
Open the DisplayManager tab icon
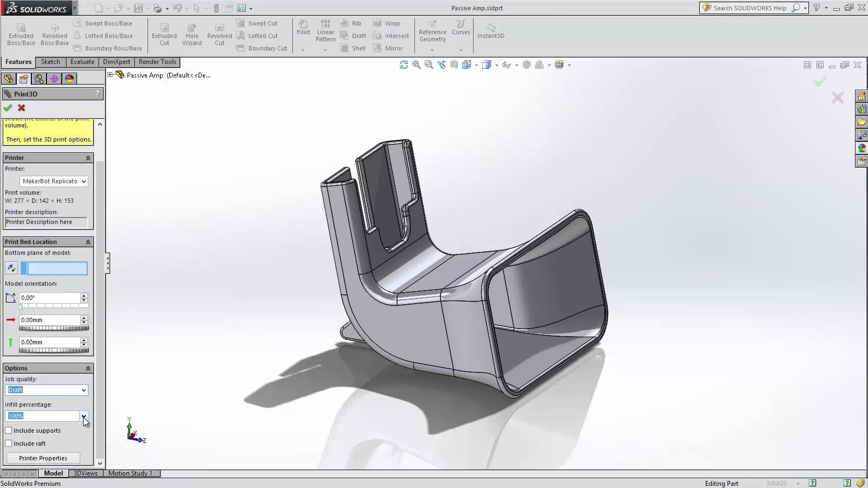pos(69,79)
